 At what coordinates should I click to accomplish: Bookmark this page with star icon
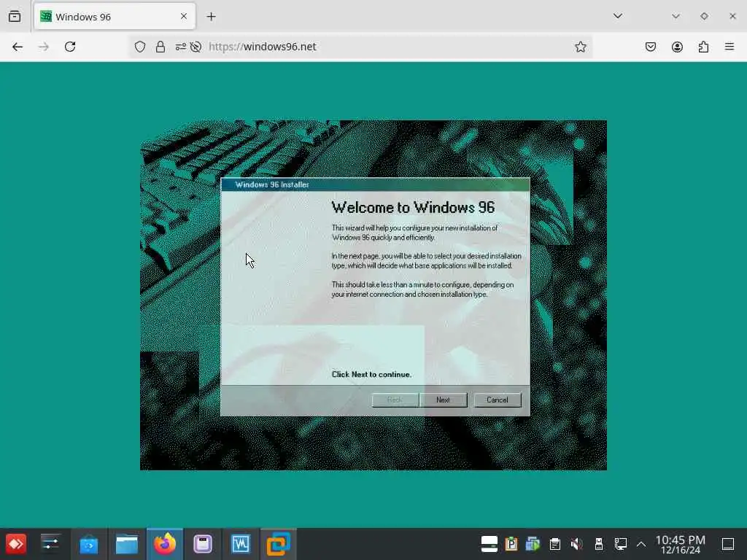pos(580,47)
